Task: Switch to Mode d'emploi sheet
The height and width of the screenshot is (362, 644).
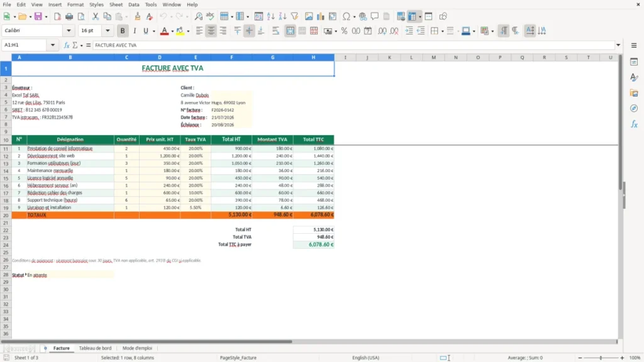Action: pos(137,348)
